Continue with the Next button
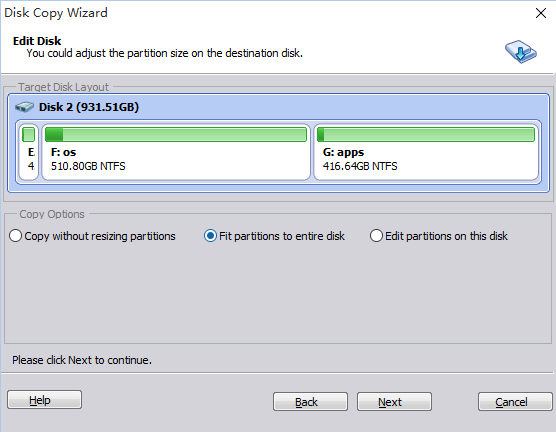The width and height of the screenshot is (556, 432). (394, 401)
